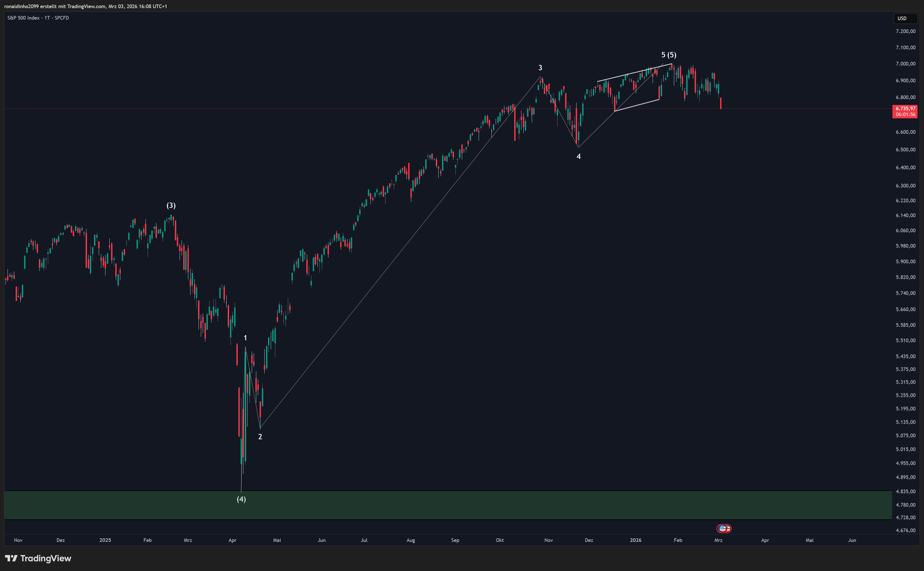Select the wave label '5 (5)' at the top
Viewport: 924px width, 571px height.
[x=669, y=55]
